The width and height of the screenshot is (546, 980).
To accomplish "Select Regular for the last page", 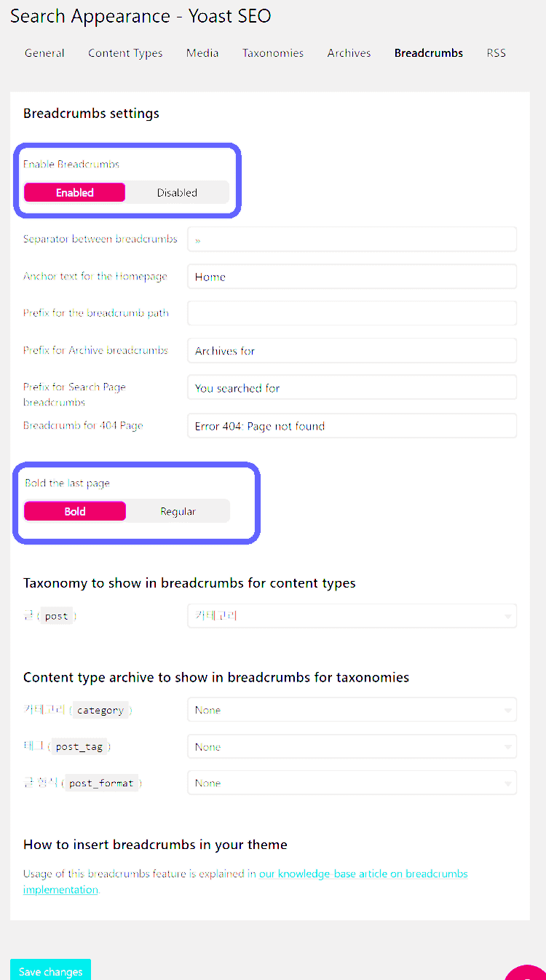I will (178, 511).
